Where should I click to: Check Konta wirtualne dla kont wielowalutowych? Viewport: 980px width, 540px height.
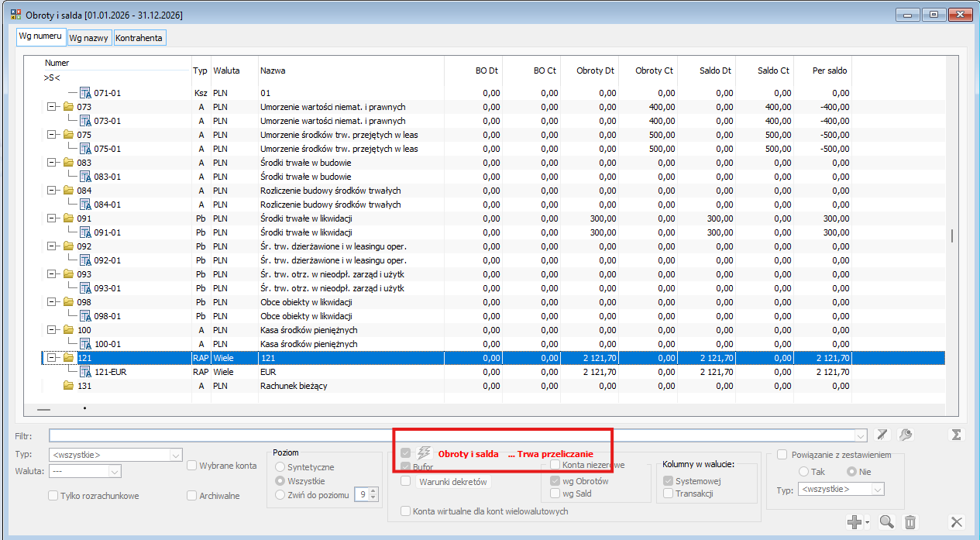(405, 511)
